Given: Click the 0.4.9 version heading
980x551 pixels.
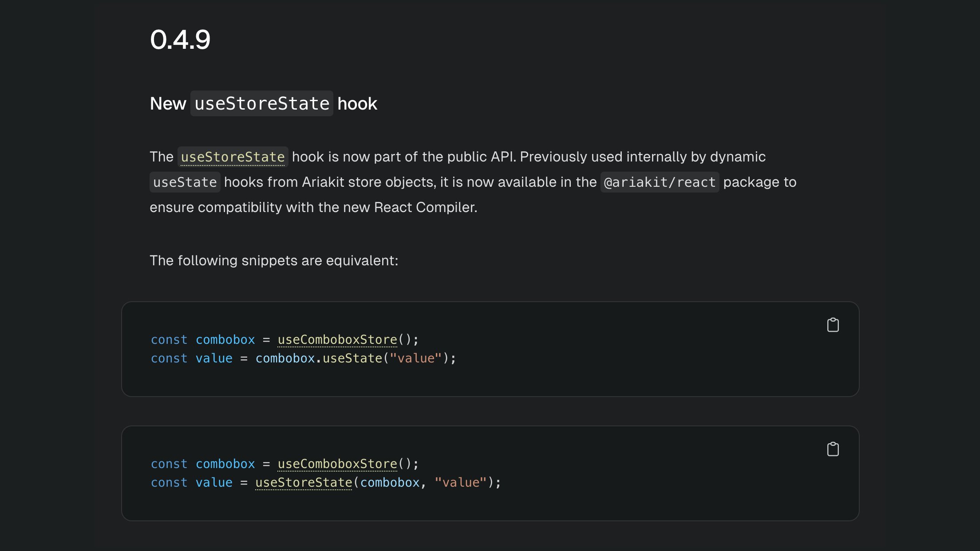Looking at the screenshot, I should tap(180, 39).
